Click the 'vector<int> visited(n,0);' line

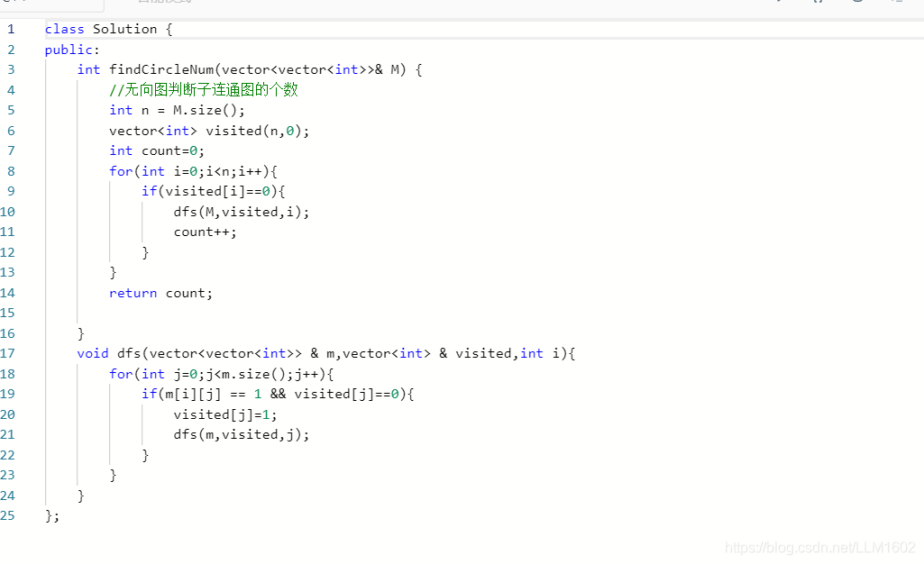pyautogui.click(x=209, y=131)
